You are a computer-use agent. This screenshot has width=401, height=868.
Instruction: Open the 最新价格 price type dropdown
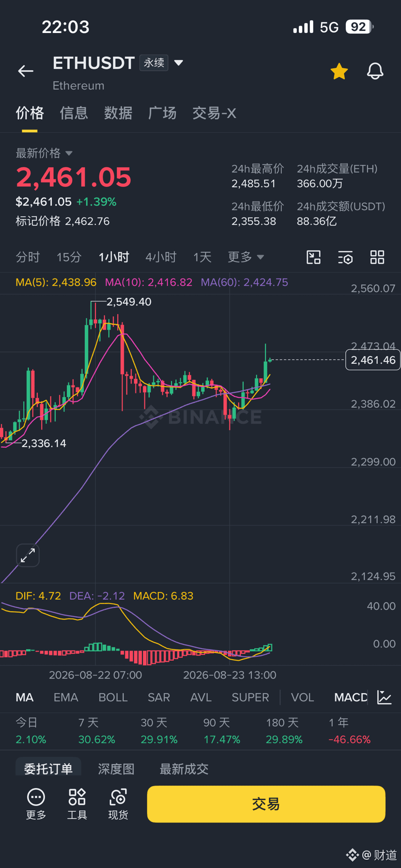(44, 153)
